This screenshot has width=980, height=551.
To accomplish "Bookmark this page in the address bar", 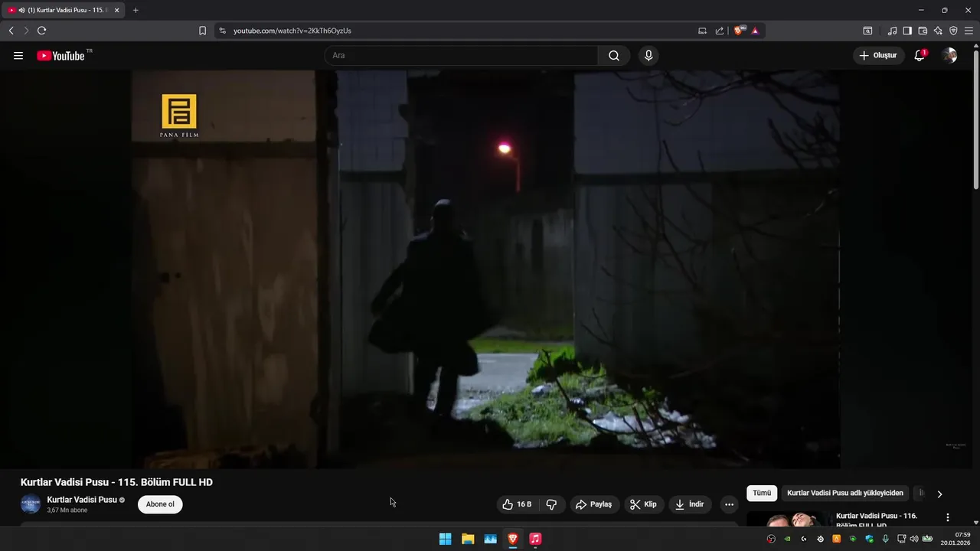I will coord(202,31).
